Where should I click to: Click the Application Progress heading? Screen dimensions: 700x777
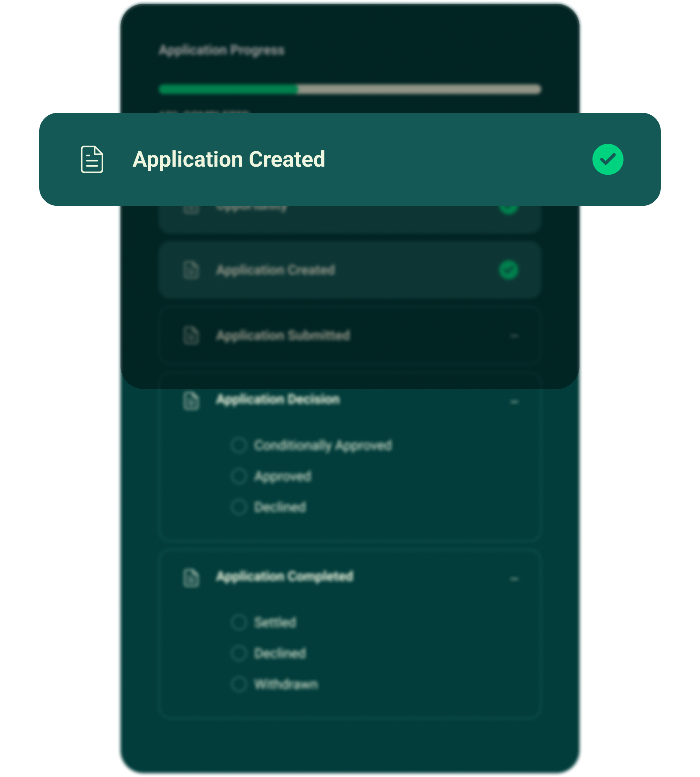point(222,50)
